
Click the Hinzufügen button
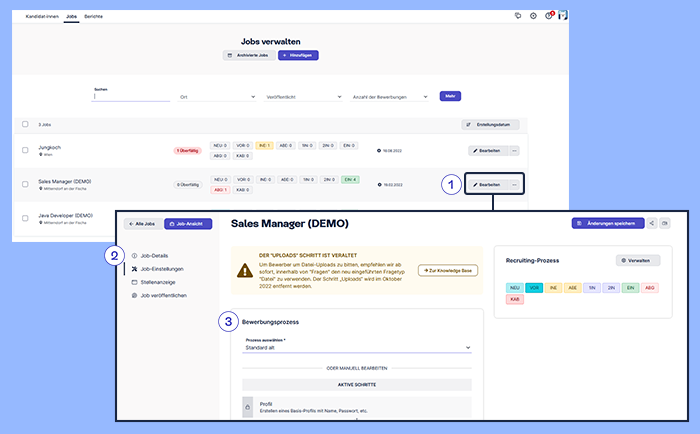coord(298,55)
